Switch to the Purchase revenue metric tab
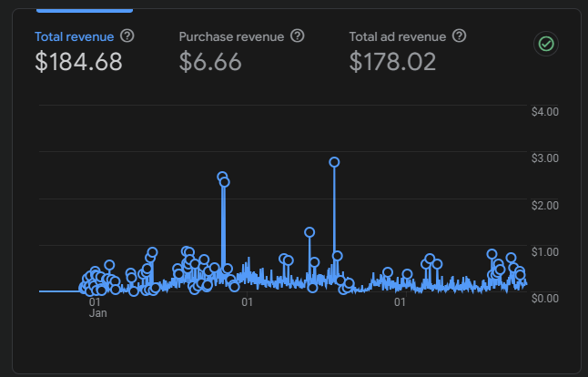588x377 pixels. [x=231, y=37]
